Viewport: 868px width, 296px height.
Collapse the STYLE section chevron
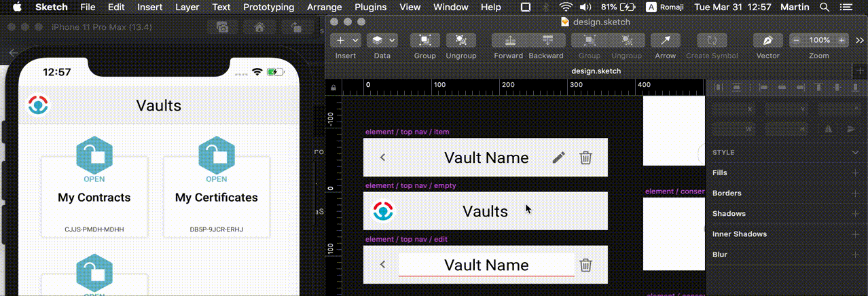(x=855, y=153)
